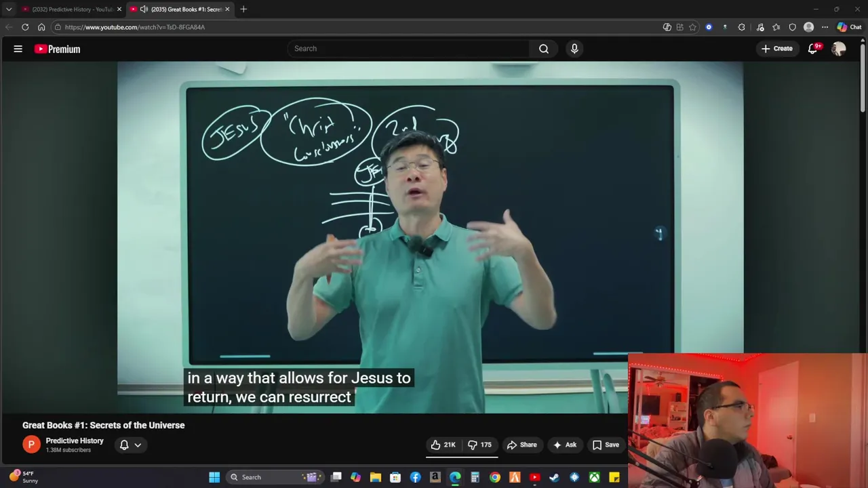Viewport: 868px width, 488px height.
Task: Open File Explorer from the taskbar
Action: click(376, 477)
